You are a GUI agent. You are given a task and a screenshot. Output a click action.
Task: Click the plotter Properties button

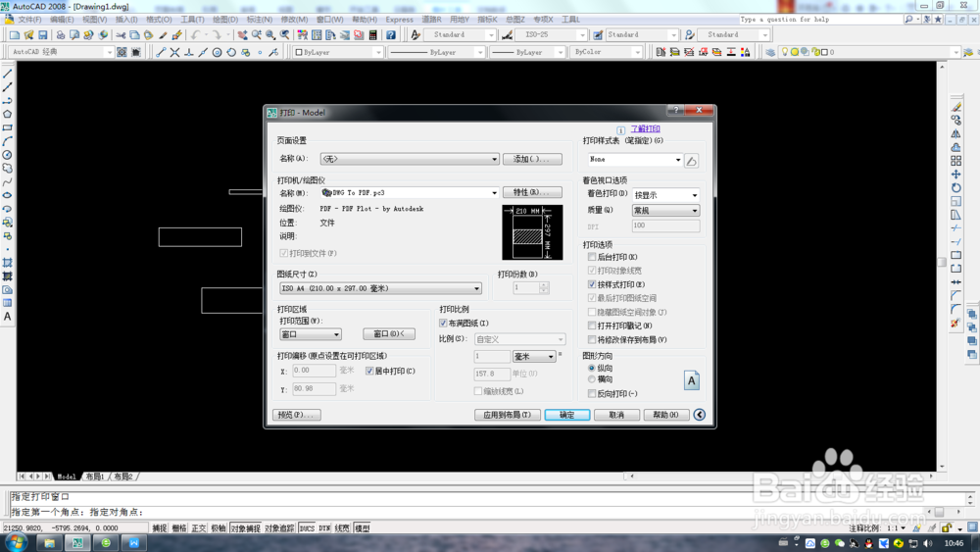pyautogui.click(x=532, y=192)
